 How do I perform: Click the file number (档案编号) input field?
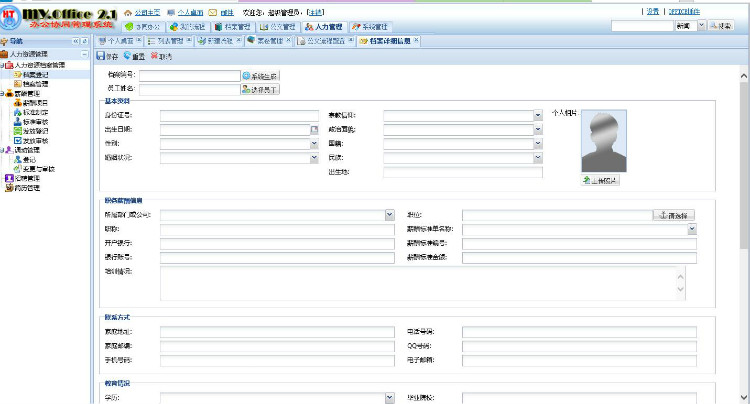pyautogui.click(x=189, y=76)
